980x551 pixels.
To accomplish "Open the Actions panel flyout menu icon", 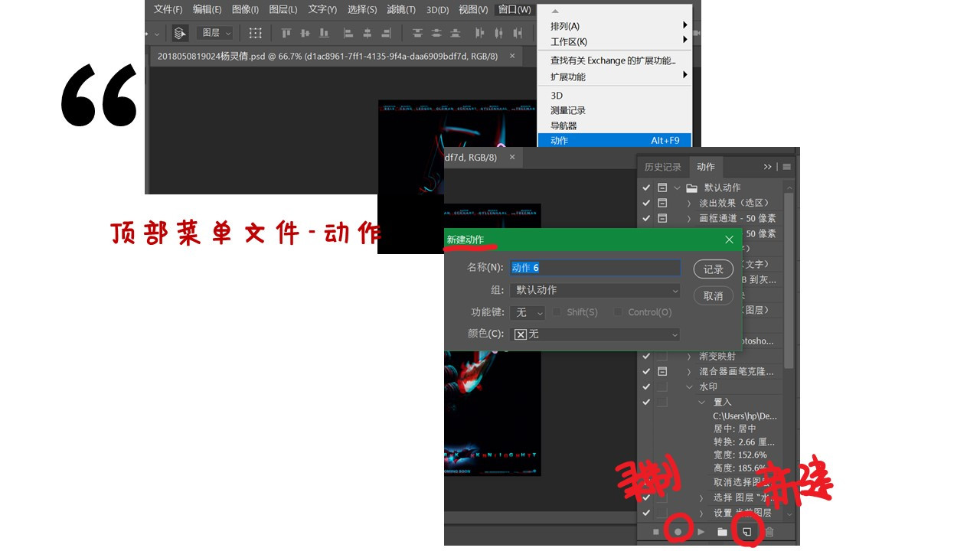I will tap(786, 167).
